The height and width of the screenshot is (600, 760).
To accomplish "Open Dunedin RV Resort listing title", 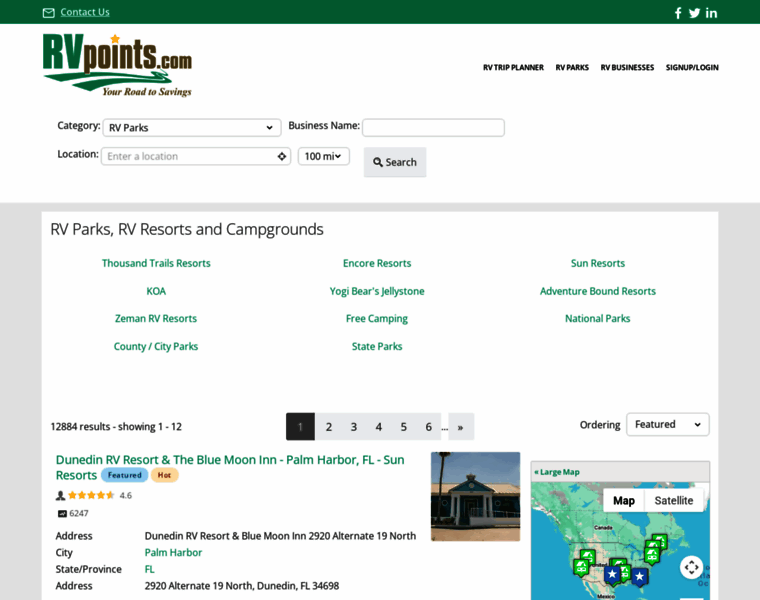I will tap(230, 467).
